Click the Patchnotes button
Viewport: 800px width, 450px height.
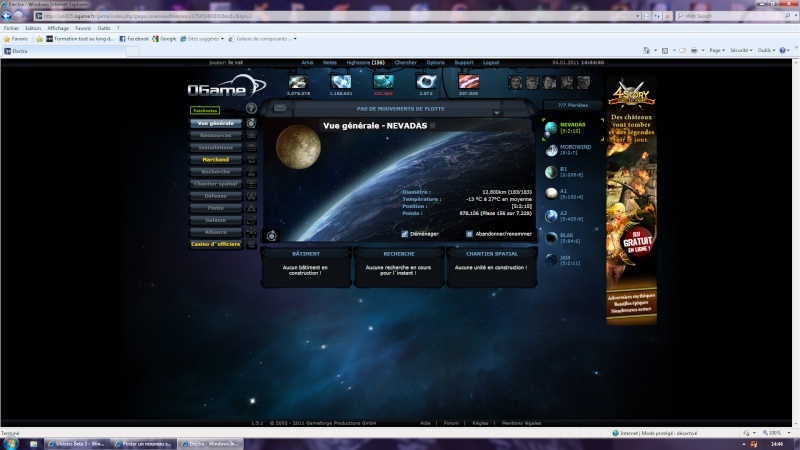click(x=205, y=110)
